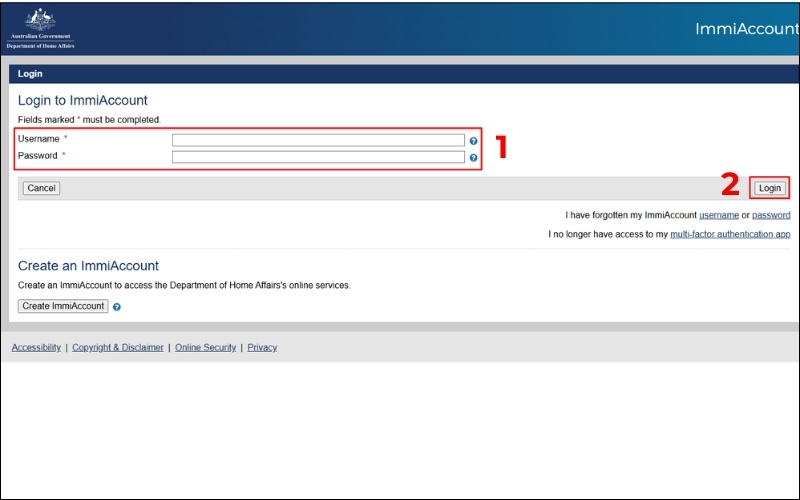Open help icon next to Create ImmiAccount button

click(117, 307)
